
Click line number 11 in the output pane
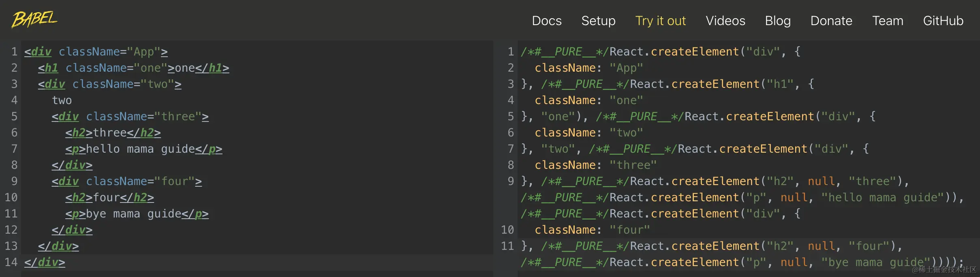[507, 246]
